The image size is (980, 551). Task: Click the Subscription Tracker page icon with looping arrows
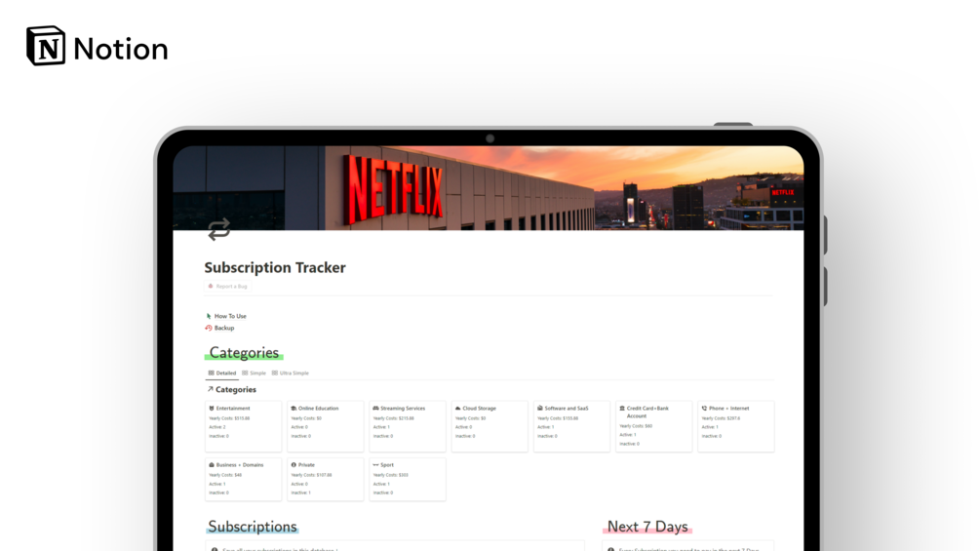pos(218,229)
